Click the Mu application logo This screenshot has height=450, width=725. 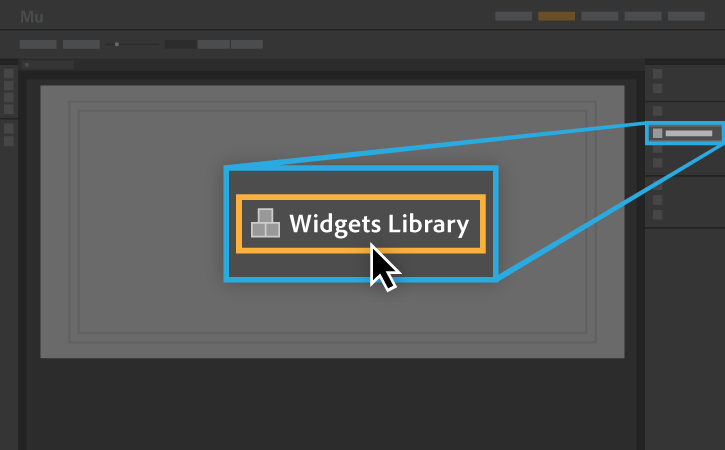pos(32,17)
